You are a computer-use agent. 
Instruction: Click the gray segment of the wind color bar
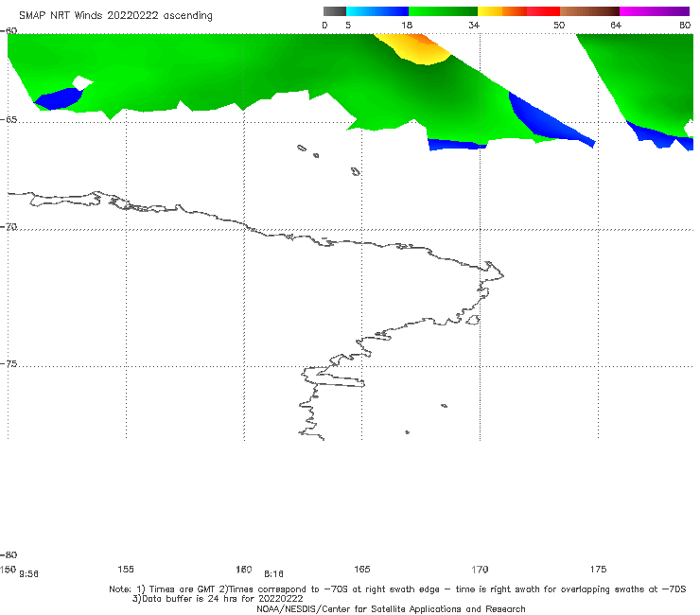[x=334, y=11]
